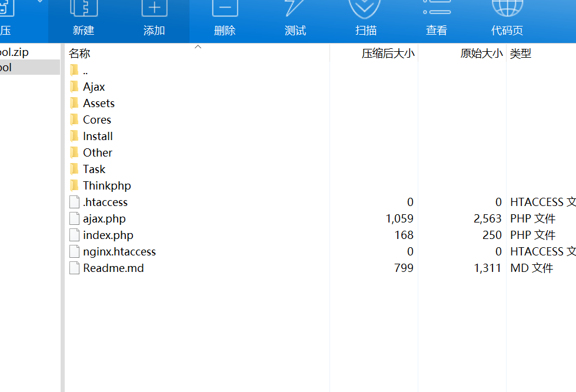This screenshot has height=392, width=576.
Task: Click the 扫描 (Scan) toolbar icon
Action: point(365,16)
